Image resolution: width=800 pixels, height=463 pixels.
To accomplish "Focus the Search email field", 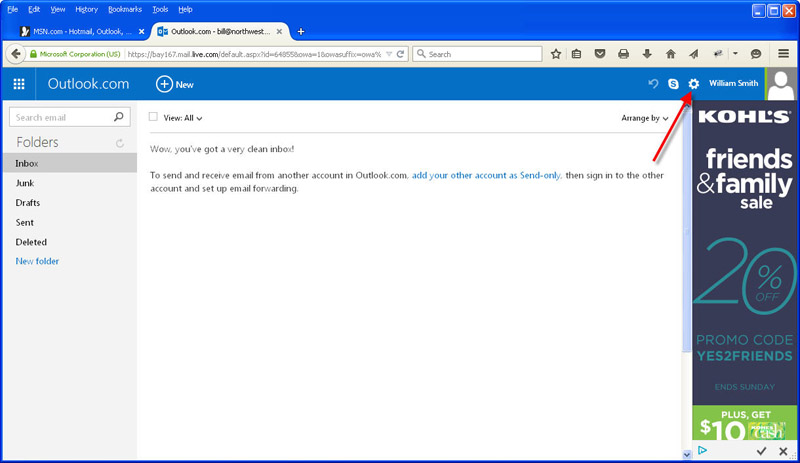I will pos(70,117).
